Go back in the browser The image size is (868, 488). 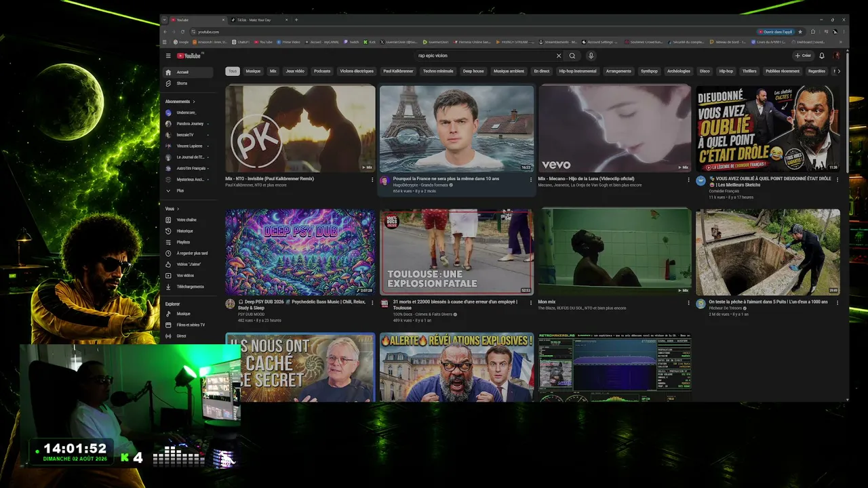165,32
